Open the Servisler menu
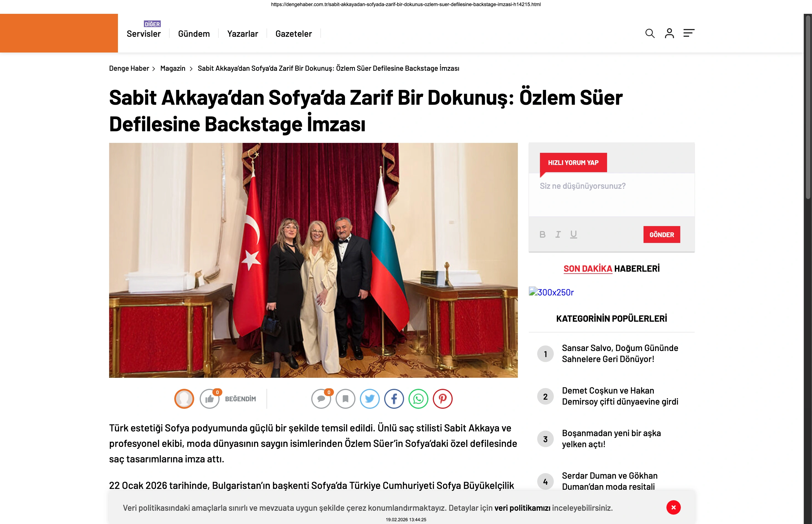The height and width of the screenshot is (524, 812). pos(144,34)
